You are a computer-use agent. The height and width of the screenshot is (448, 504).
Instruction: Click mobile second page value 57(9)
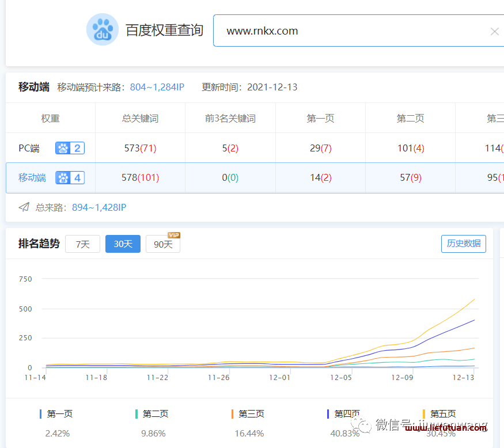pyautogui.click(x=411, y=178)
